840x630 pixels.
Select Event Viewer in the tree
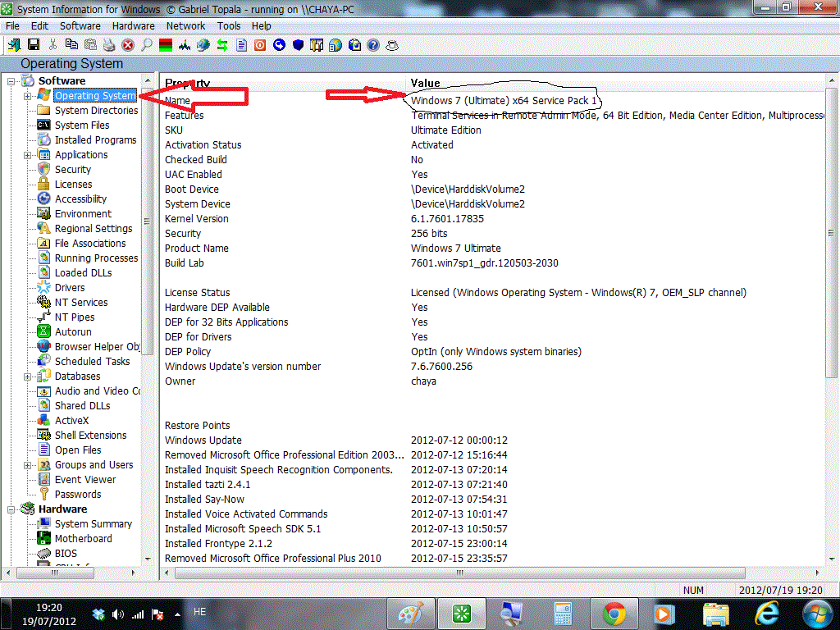point(85,480)
